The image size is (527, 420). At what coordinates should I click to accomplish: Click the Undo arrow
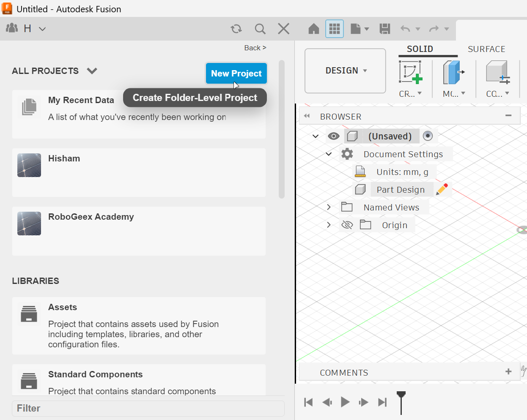[405, 29]
